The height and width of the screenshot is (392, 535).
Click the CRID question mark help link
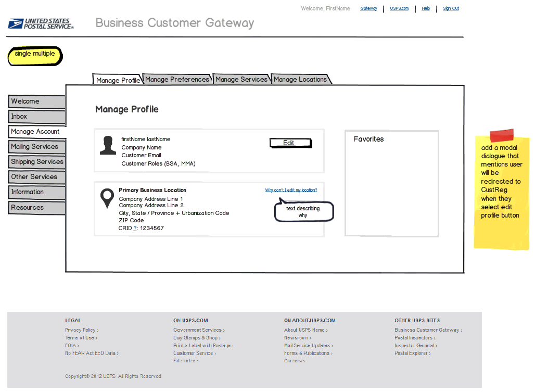[135, 228]
